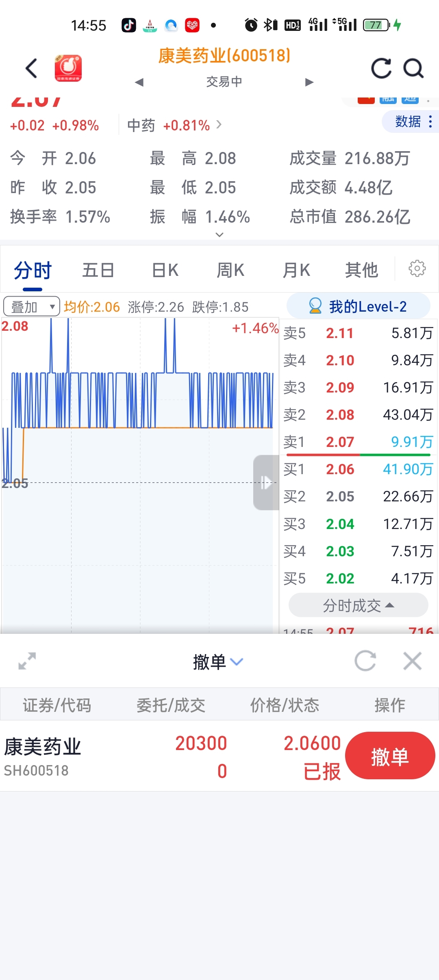This screenshot has width=439, height=980.
Task: Expand the trade panel fullscreen icon
Action: click(27, 661)
